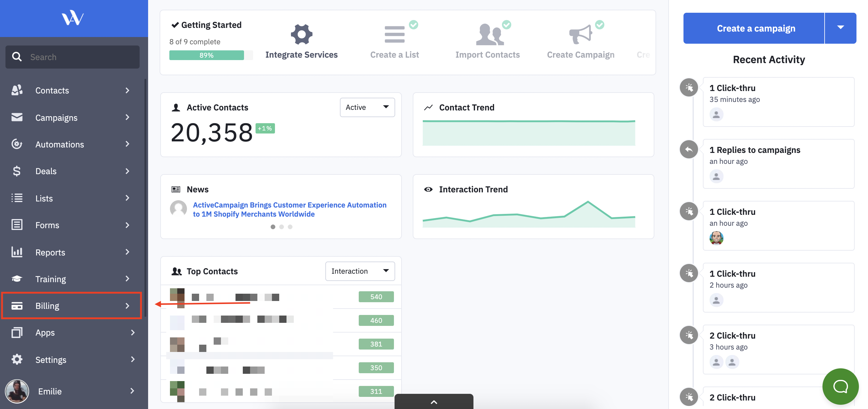The image size is (868, 409).
Task: Expand the Create a campaign dropdown arrow
Action: [x=840, y=28]
